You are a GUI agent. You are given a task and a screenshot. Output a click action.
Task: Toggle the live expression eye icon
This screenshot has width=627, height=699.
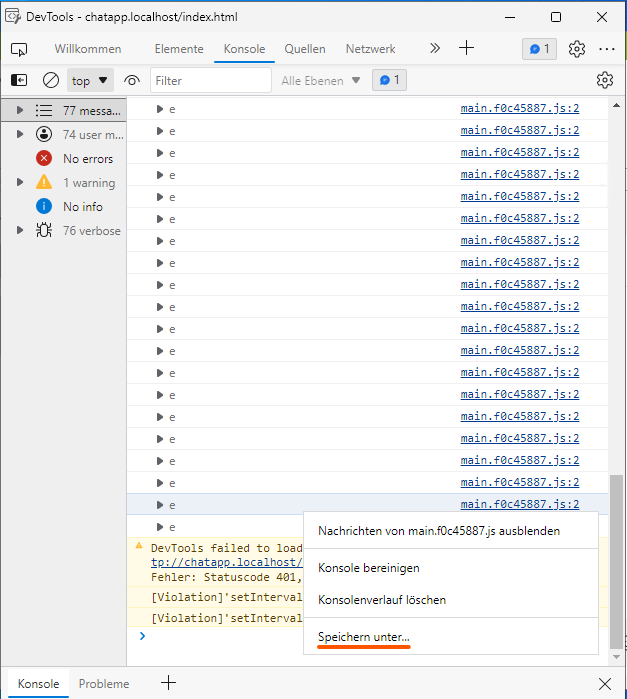point(132,80)
